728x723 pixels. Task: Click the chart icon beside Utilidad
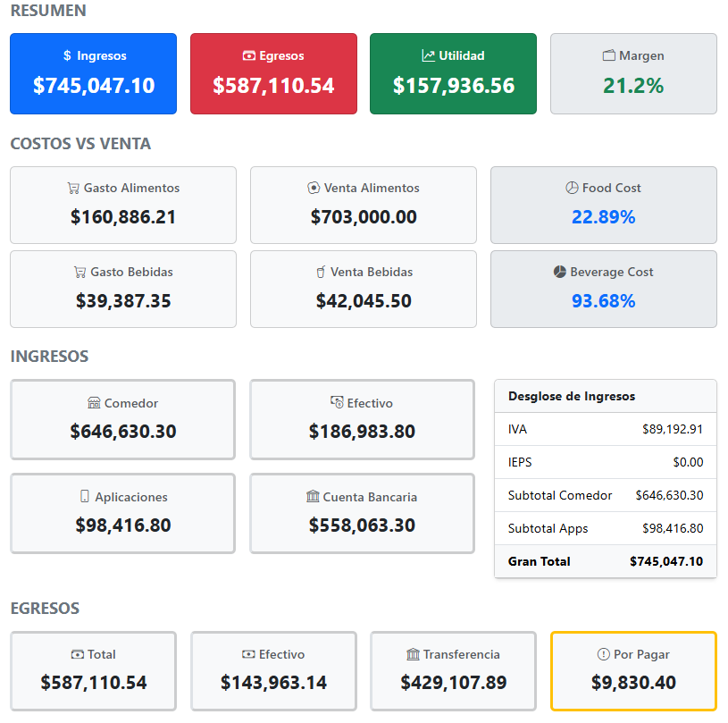428,55
